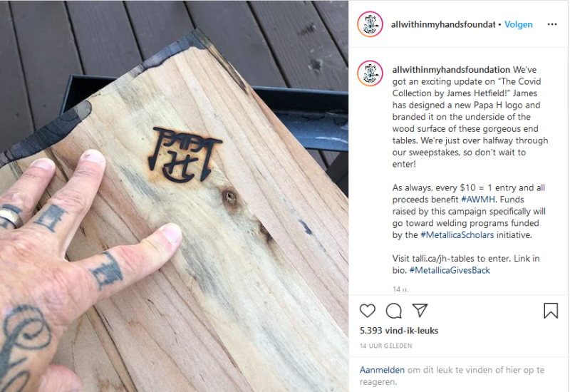
Task: Click the 14 u. caption timestamp
Action: (x=400, y=289)
